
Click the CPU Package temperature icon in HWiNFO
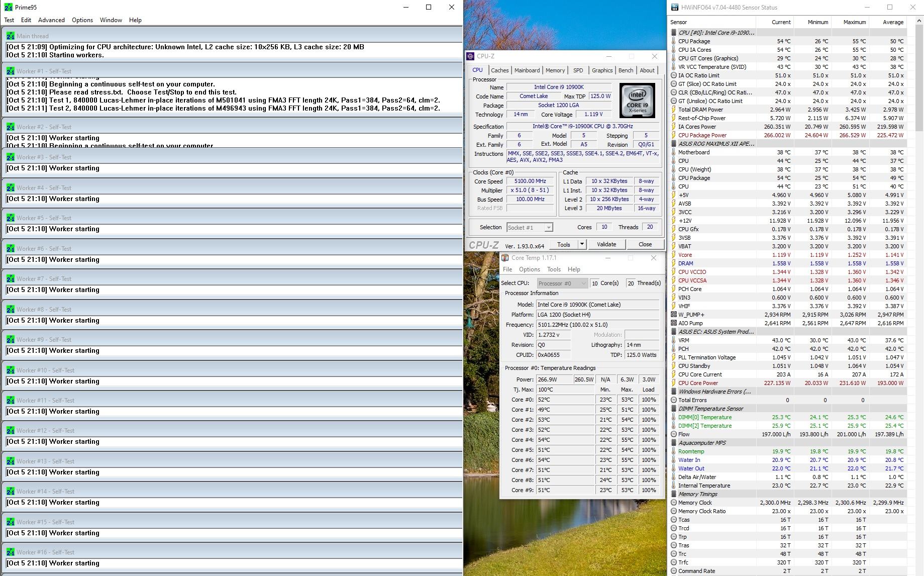(674, 41)
